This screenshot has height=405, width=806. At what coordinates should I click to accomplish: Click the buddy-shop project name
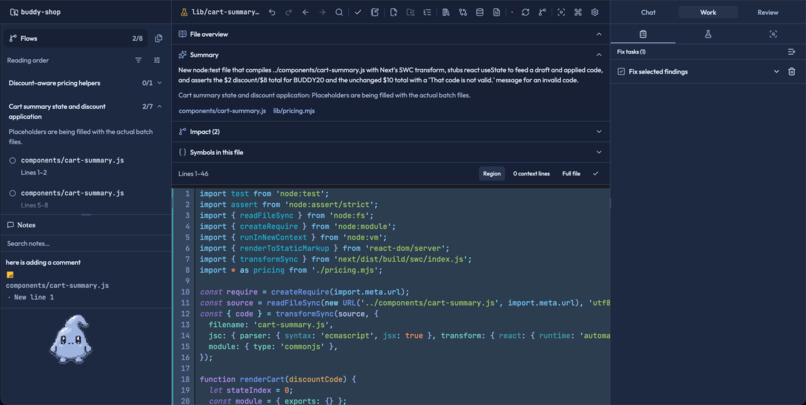coord(41,12)
